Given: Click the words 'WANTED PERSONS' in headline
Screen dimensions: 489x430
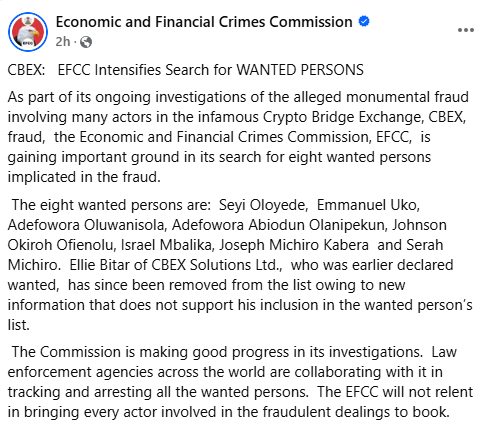Looking at the screenshot, I should click(x=300, y=70).
